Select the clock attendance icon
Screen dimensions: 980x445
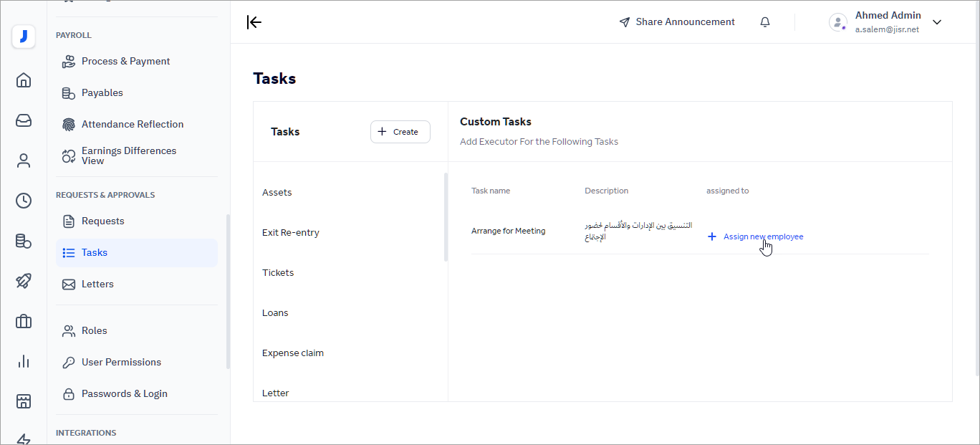[24, 201]
